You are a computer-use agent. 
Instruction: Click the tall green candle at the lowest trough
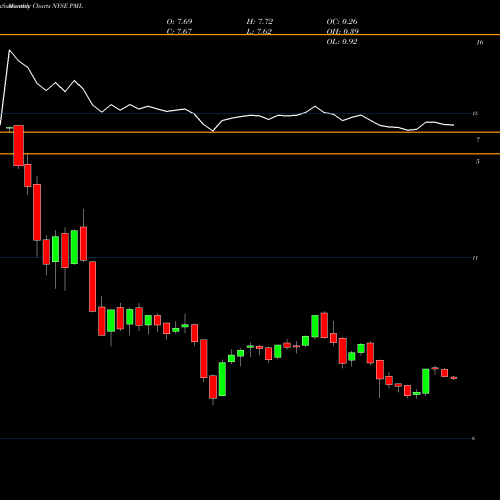coord(222,379)
